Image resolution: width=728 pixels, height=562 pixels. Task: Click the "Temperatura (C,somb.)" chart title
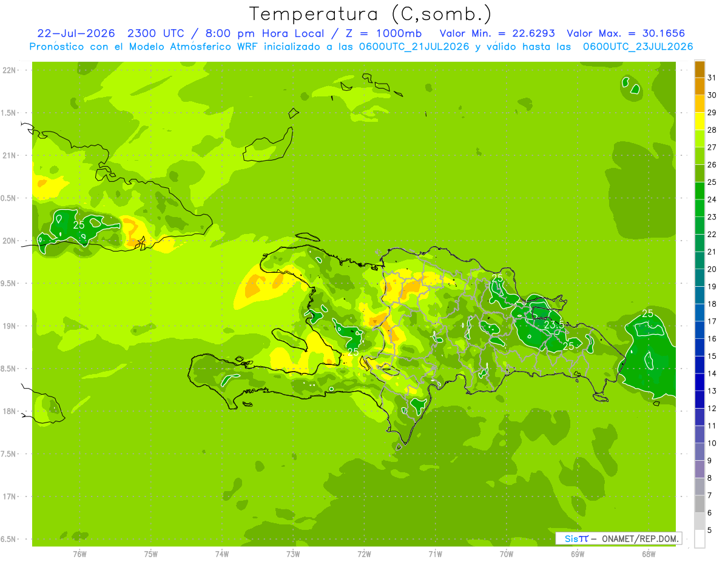coord(370,14)
